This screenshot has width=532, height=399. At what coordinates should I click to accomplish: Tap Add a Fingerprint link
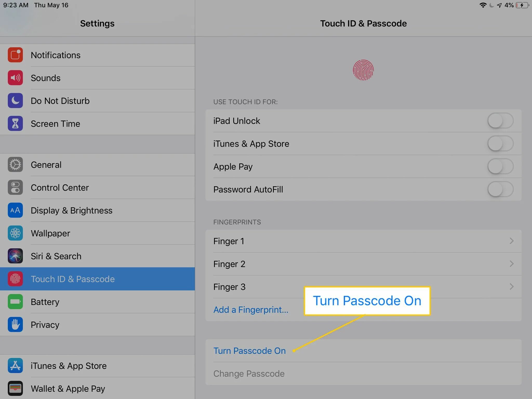(251, 310)
